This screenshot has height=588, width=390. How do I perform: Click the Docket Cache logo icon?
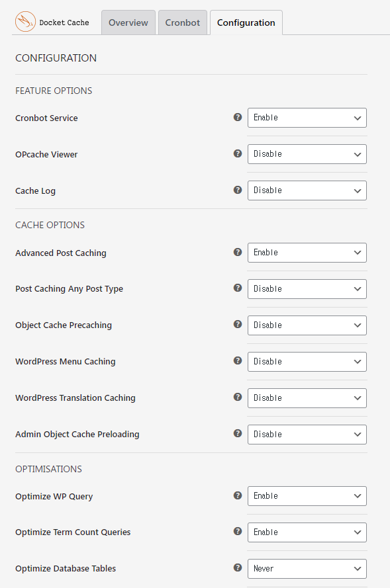[25, 21]
